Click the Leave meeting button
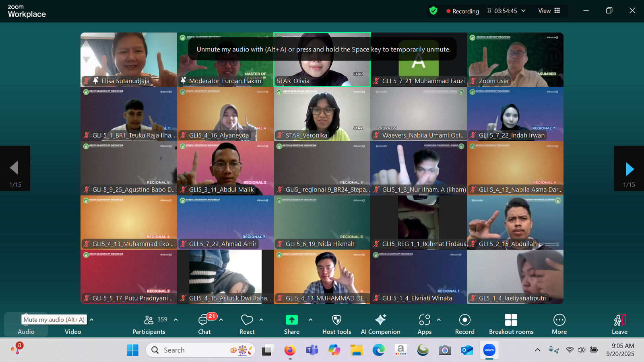The height and width of the screenshot is (362, 644). tap(619, 324)
